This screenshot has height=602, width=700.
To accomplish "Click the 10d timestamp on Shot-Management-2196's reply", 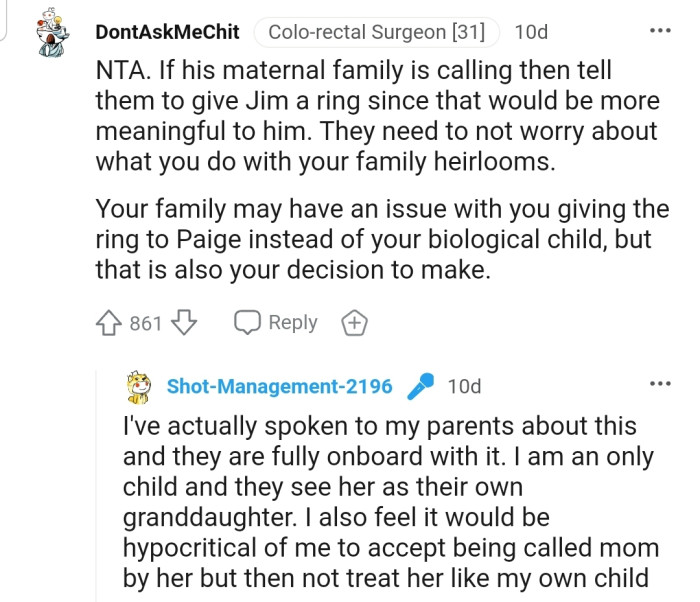I will click(464, 386).
